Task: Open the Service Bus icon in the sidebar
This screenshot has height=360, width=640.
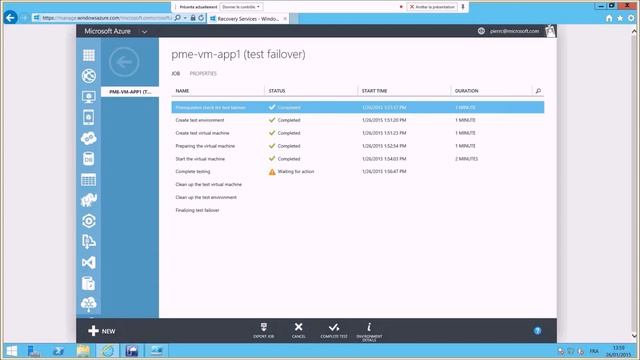Action: pyautogui.click(x=89, y=242)
